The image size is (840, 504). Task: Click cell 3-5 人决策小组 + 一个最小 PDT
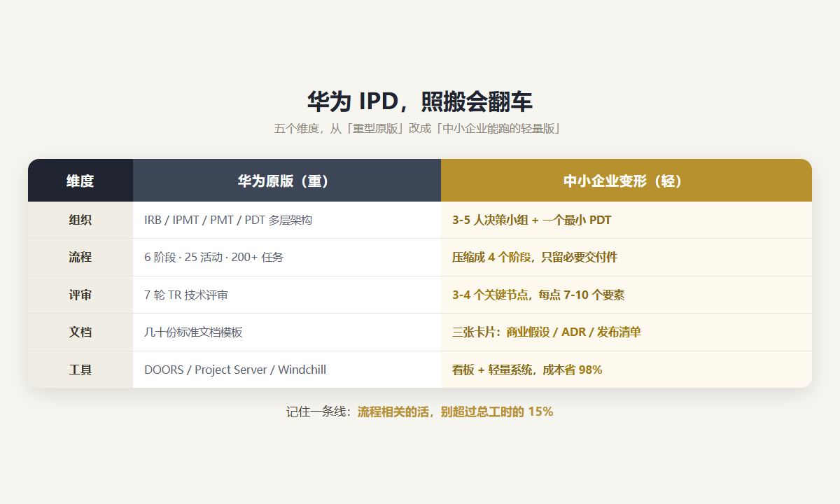pos(626,220)
